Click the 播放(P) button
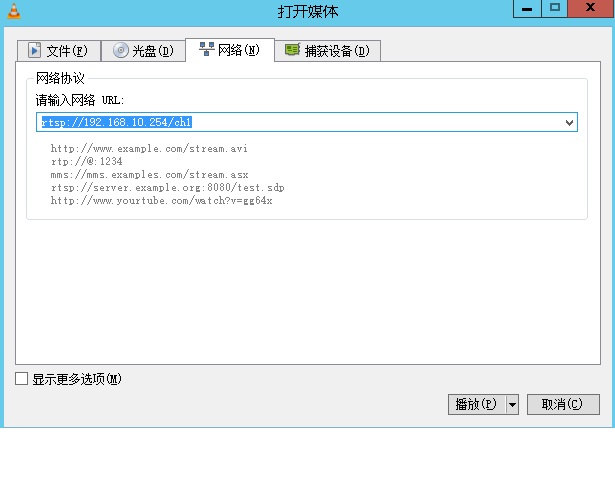Viewport: 615px width, 480px height. click(x=477, y=404)
